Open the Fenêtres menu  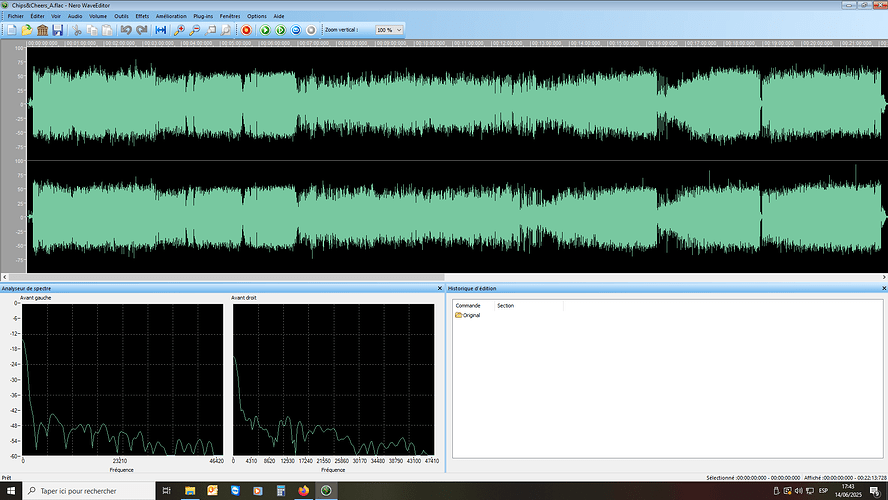(x=230, y=16)
